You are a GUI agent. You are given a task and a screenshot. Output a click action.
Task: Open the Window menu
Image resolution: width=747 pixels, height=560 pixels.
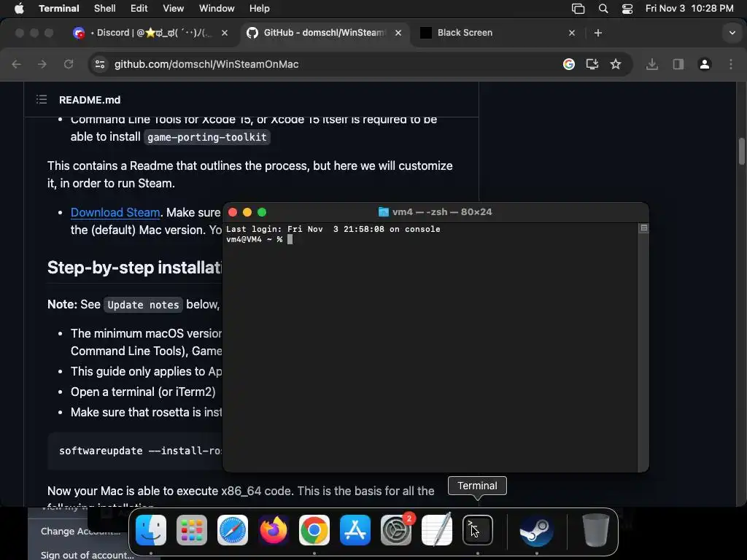[x=217, y=8]
